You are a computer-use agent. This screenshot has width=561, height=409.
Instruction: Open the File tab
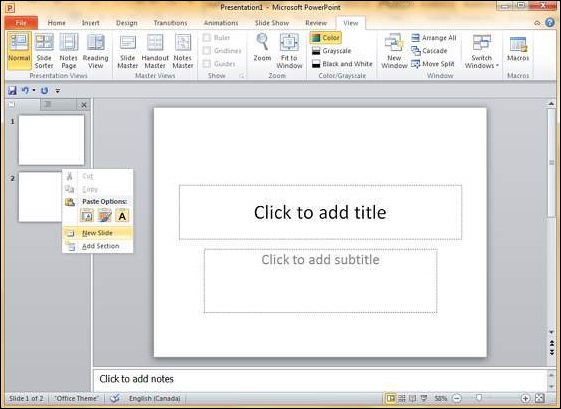click(21, 23)
